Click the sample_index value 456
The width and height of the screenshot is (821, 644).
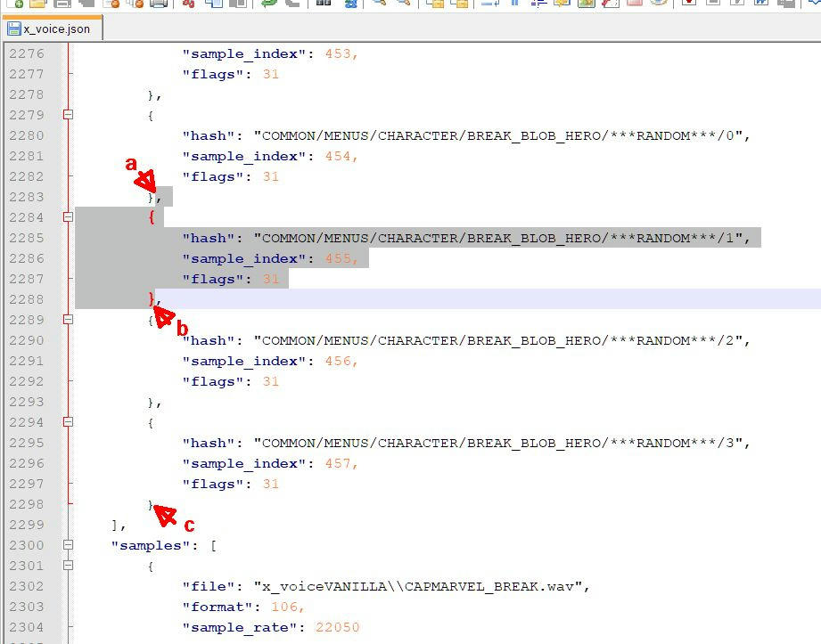pos(338,362)
